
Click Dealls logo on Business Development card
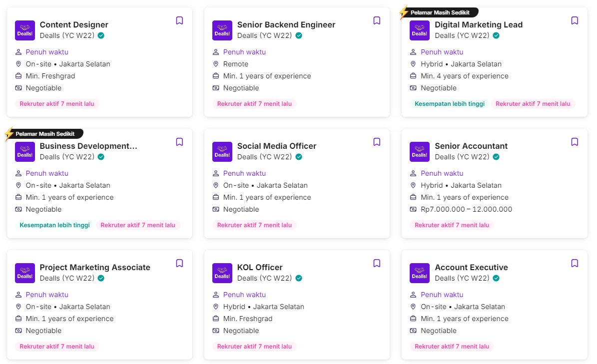pos(25,152)
